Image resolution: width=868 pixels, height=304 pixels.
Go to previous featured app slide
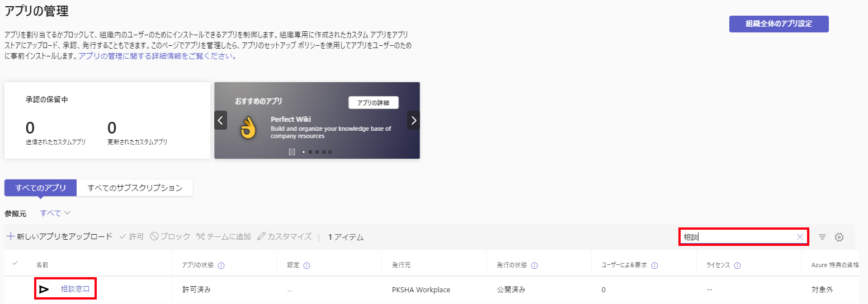tap(221, 120)
